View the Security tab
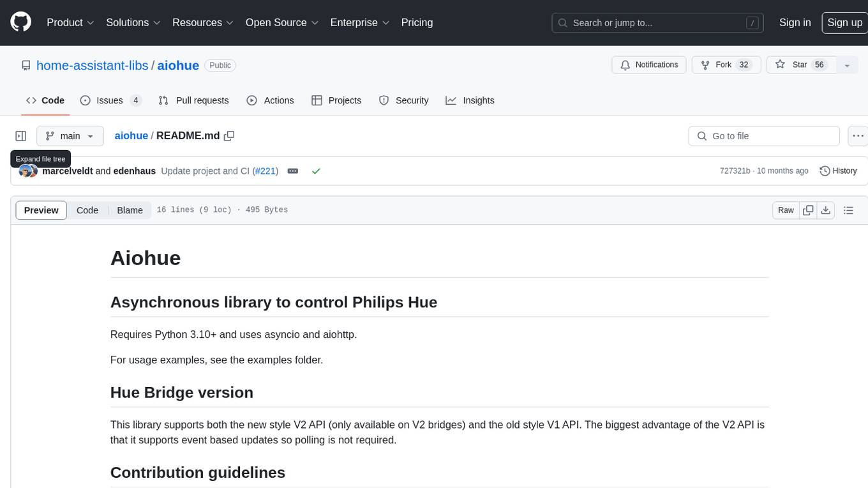 point(403,100)
